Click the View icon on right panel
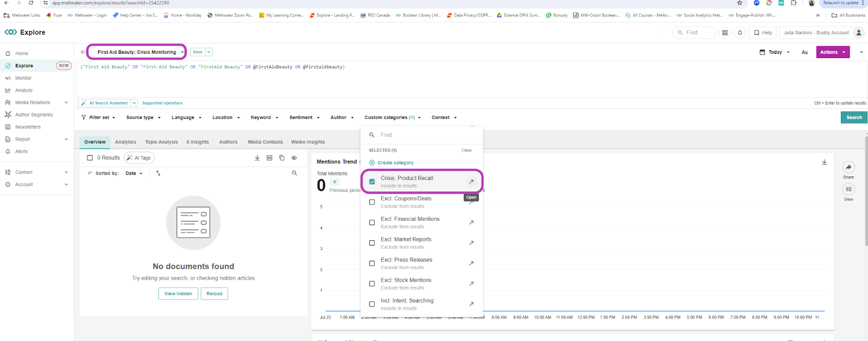 pos(848,189)
